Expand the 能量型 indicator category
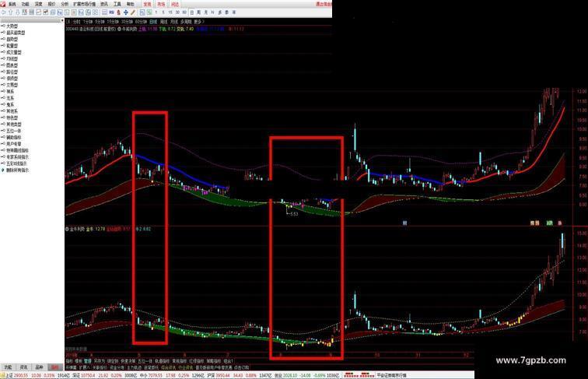 [12, 46]
